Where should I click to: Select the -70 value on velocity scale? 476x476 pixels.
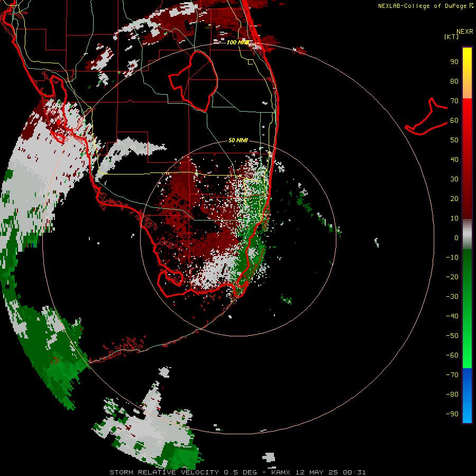[x=452, y=375]
